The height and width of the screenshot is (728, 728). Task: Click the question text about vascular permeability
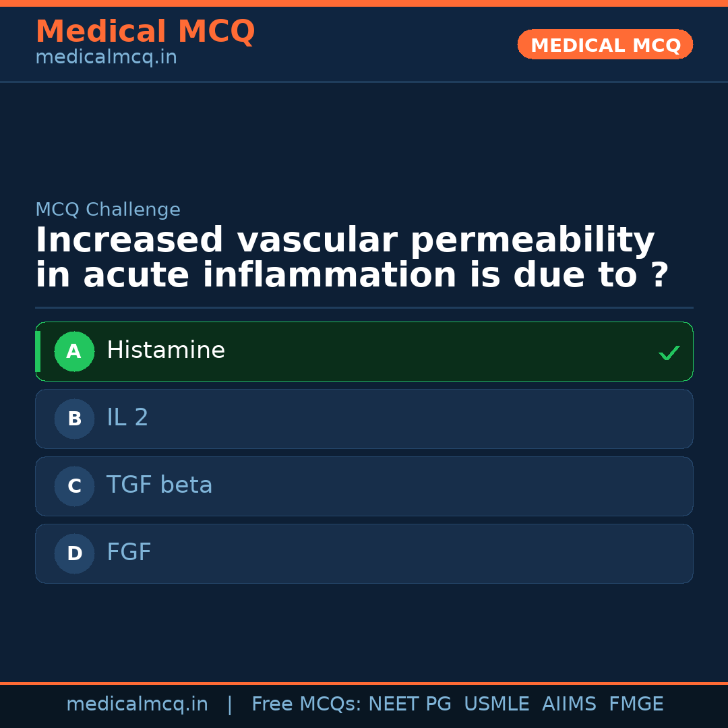[351, 258]
